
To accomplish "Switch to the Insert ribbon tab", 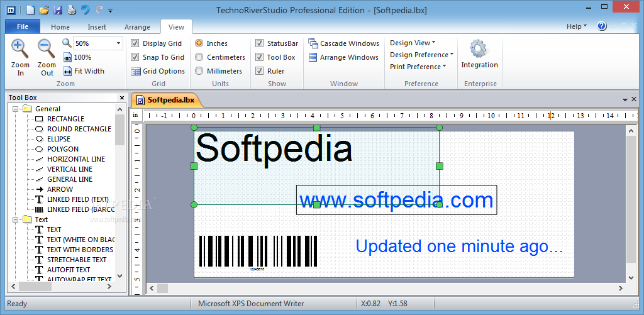I will 97,27.
